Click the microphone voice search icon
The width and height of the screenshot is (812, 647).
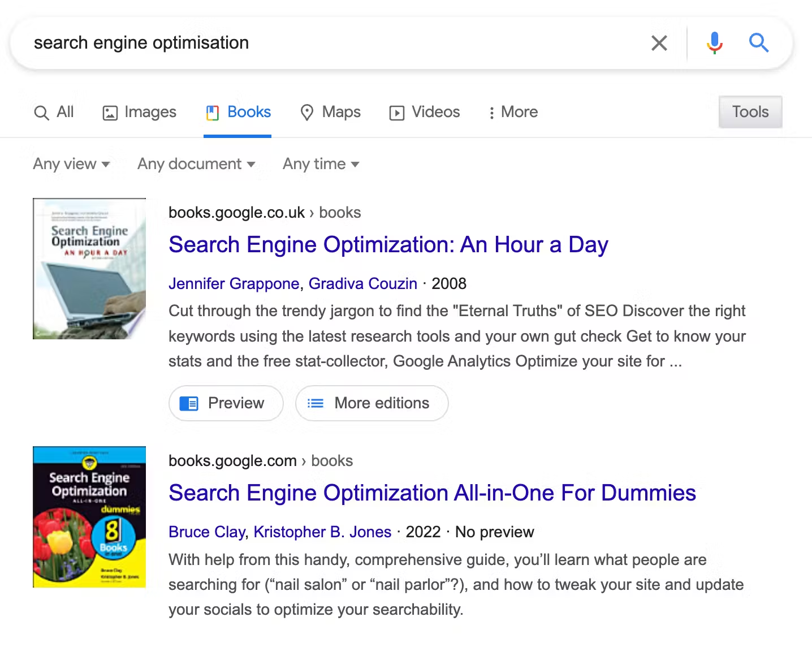[x=714, y=42]
